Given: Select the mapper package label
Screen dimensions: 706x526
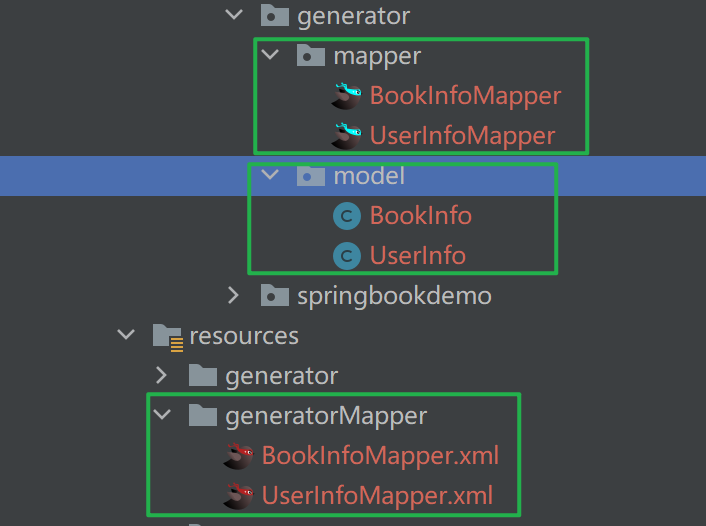Looking at the screenshot, I should (x=377, y=57).
